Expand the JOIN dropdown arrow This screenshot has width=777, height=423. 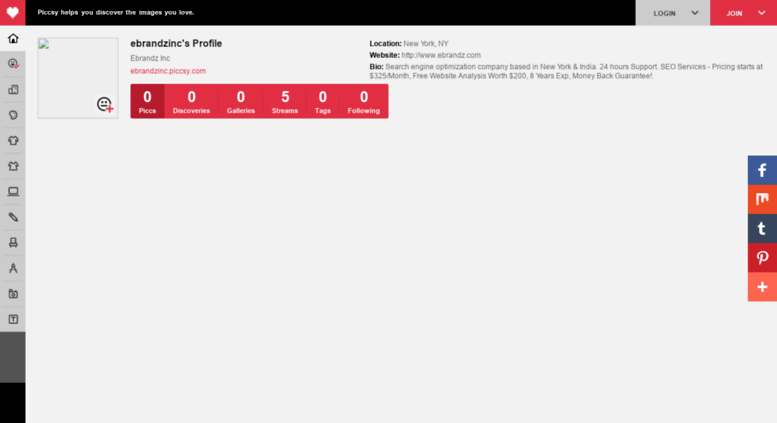pyautogui.click(x=762, y=13)
